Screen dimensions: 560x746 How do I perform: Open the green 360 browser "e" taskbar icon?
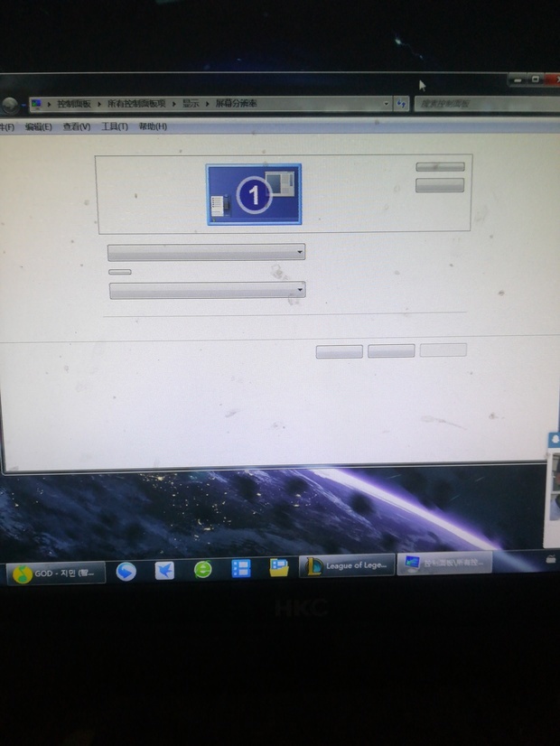tap(202, 570)
